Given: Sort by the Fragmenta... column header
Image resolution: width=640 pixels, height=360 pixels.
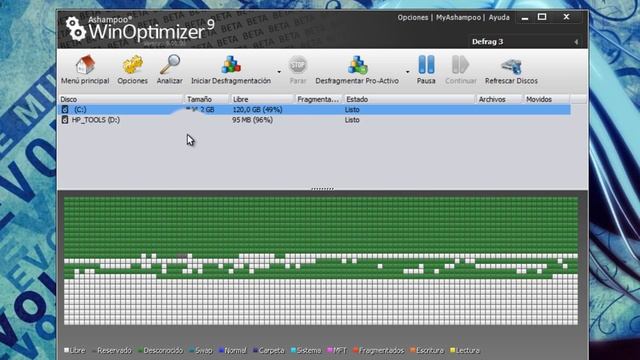Looking at the screenshot, I should pos(319,99).
